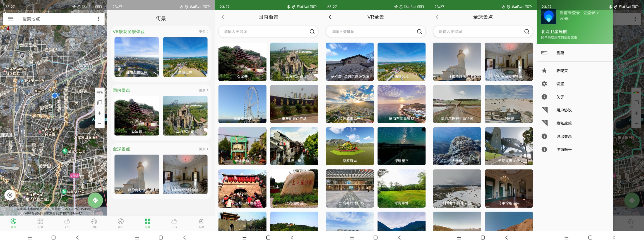
Task: Tap the green navigation direction button
Action: point(95,200)
